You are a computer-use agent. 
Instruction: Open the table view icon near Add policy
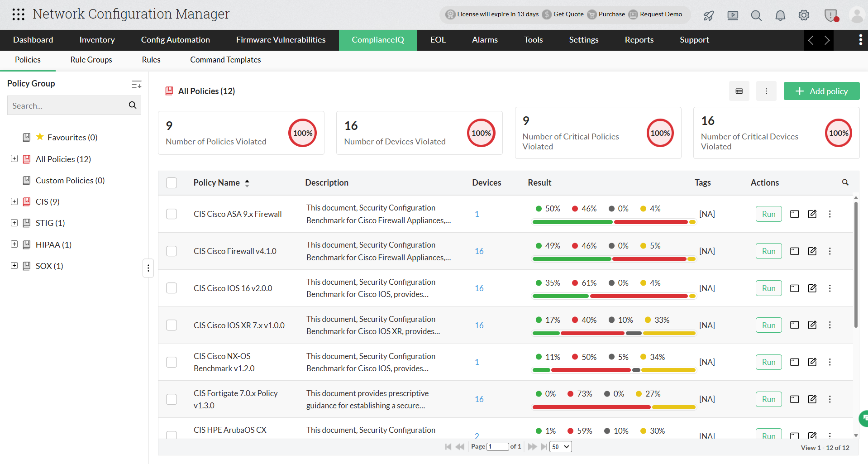[x=739, y=91]
